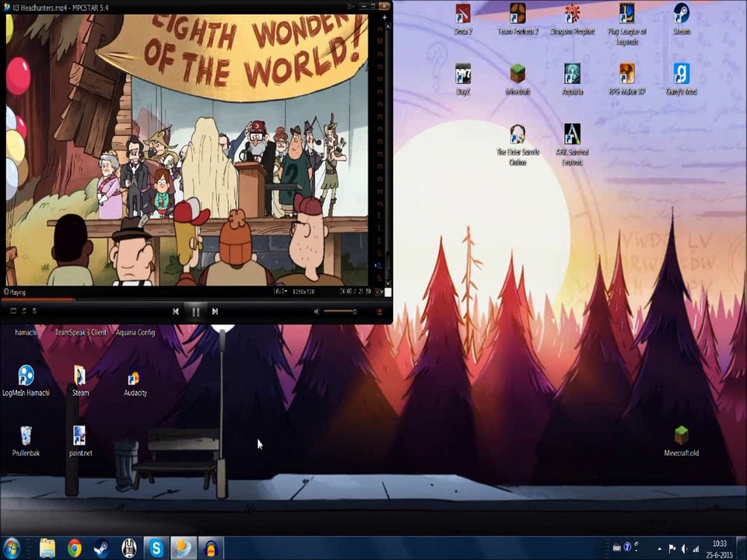This screenshot has height=560, width=747.
Task: Open the ARK Survival Evolved shortcut
Action: pyautogui.click(x=572, y=145)
